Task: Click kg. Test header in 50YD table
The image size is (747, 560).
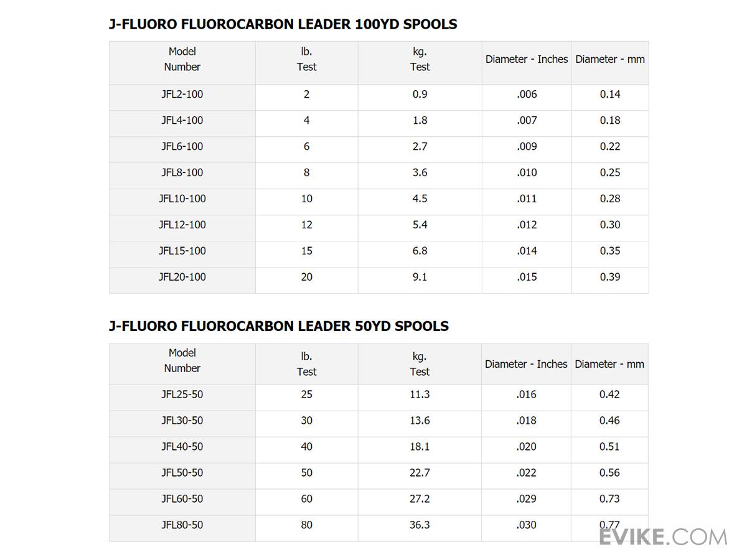Action: pyautogui.click(x=420, y=364)
